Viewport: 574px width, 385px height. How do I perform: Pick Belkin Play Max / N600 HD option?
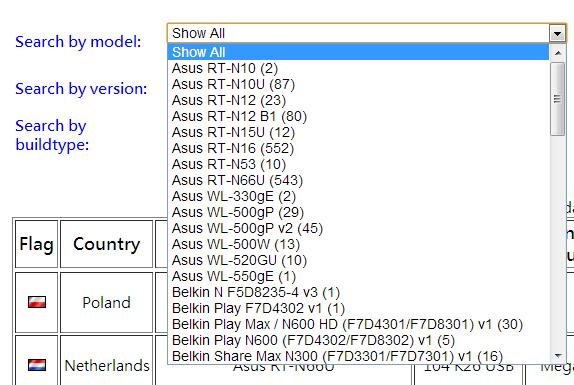coord(358,324)
